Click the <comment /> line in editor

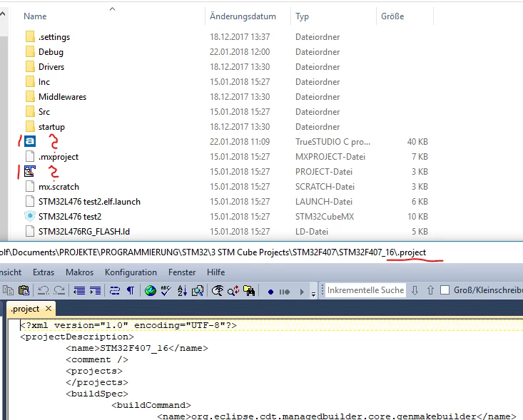[x=97, y=359]
